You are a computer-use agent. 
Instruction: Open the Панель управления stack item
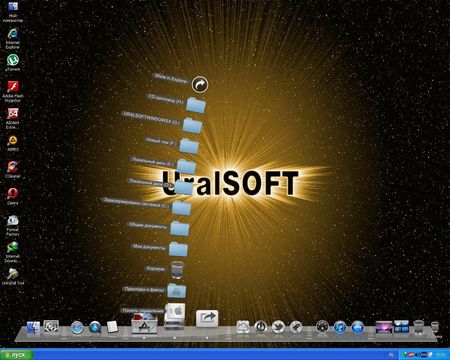click(x=176, y=311)
